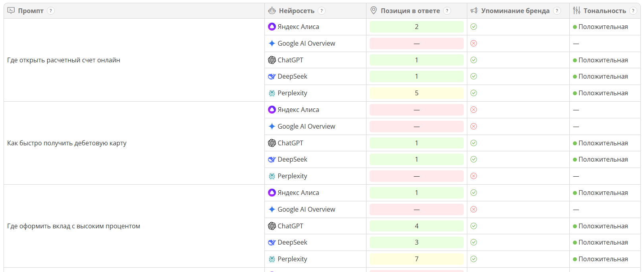
Task: Click the Промпт column header label
Action: pyautogui.click(x=31, y=11)
